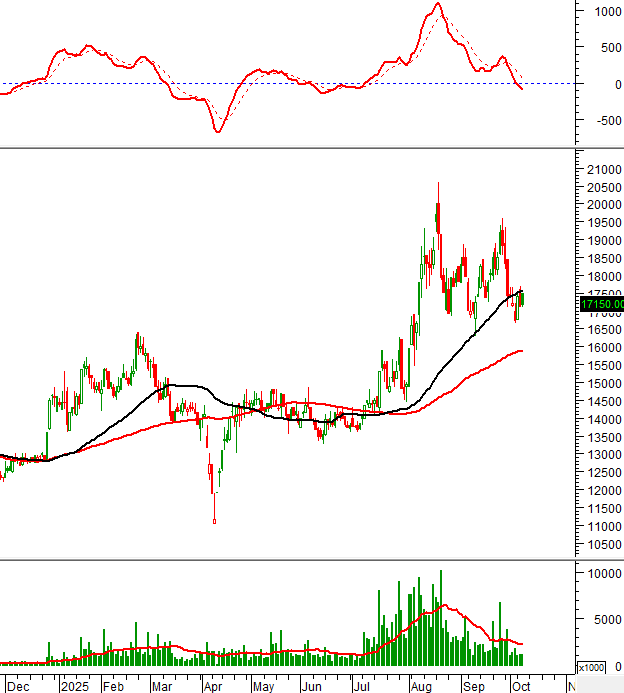The image size is (624, 693).
Task: Click the 17150.00 current price label
Action: (600, 303)
